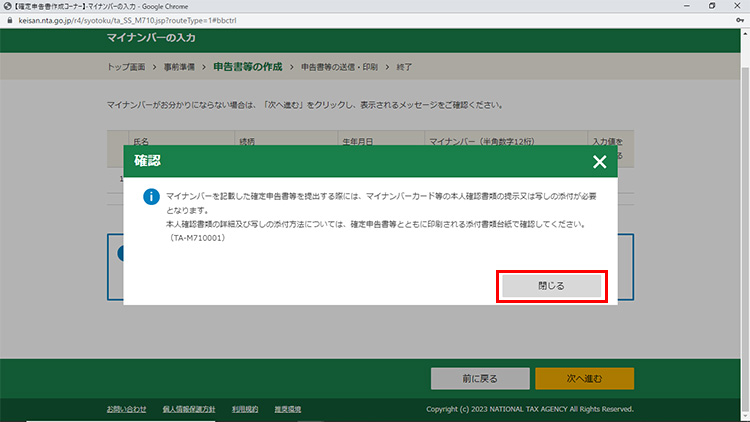750x422 pixels.
Task: Open the 推奨環境 footer link
Action: click(289, 409)
